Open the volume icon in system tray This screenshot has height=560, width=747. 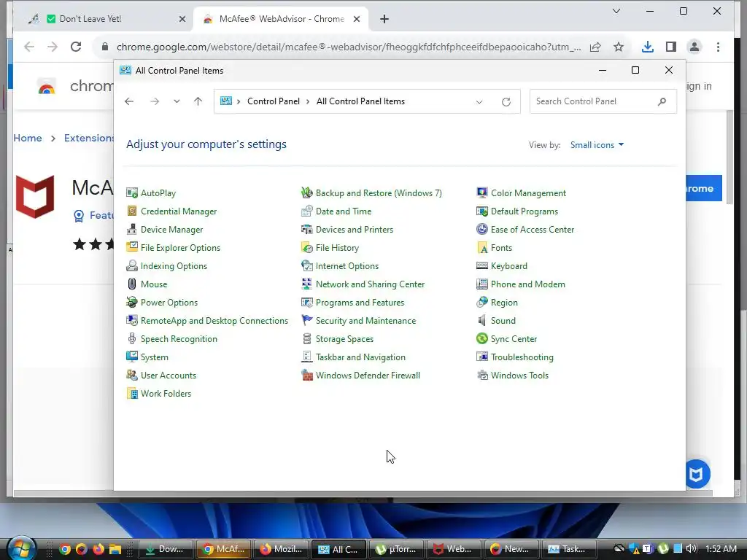691,548
